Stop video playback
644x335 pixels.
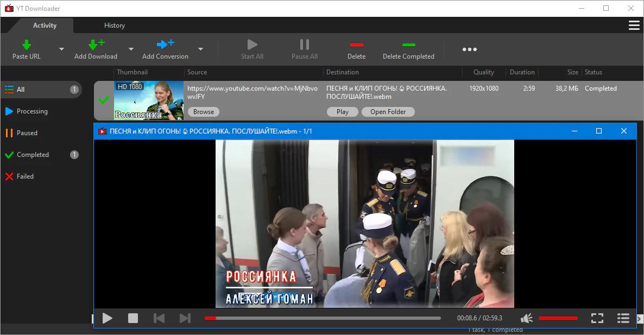(x=133, y=318)
